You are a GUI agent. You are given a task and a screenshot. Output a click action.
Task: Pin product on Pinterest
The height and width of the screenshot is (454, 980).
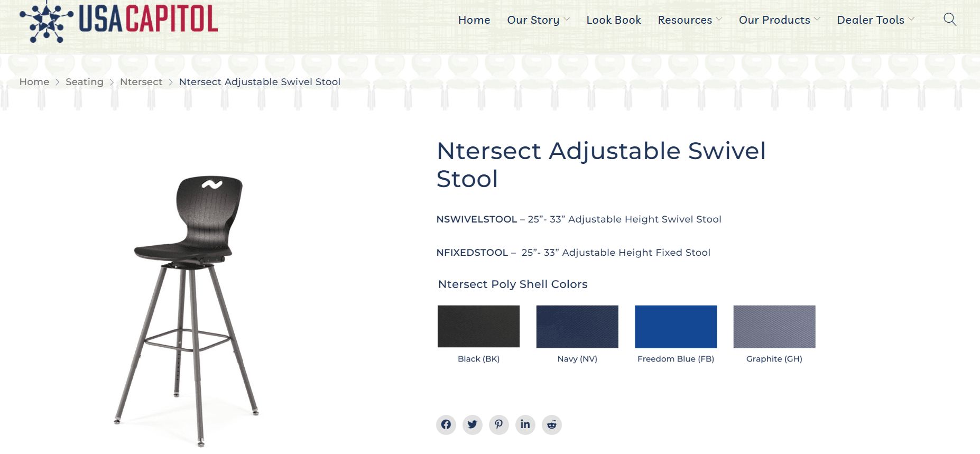click(x=498, y=424)
